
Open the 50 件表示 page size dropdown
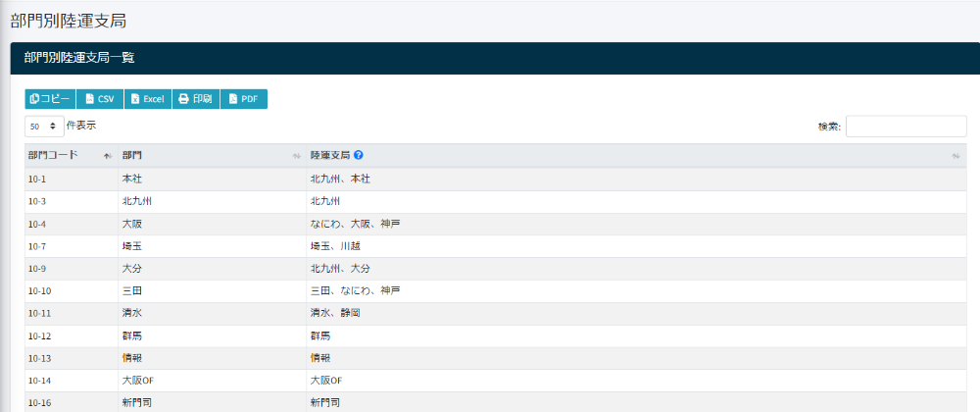tap(44, 127)
